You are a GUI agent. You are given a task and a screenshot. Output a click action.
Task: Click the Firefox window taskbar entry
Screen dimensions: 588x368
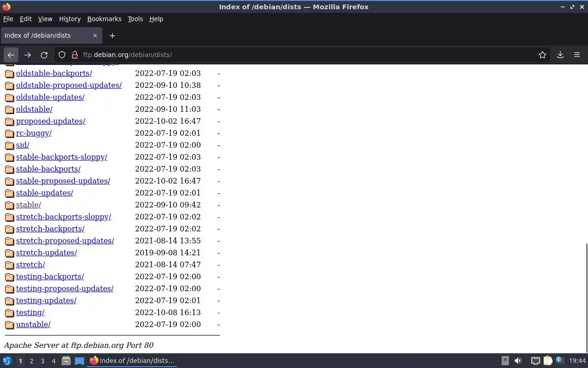[132, 361]
